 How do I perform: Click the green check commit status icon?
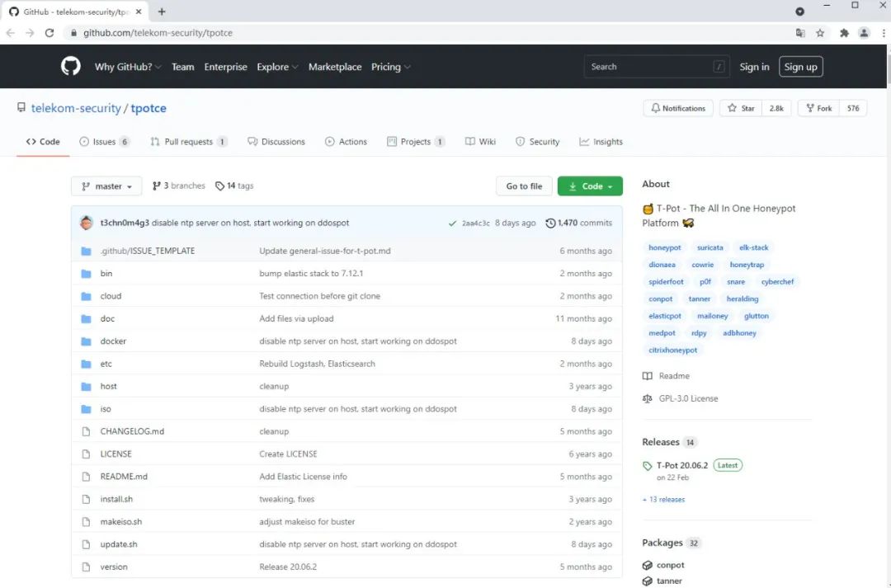pos(452,223)
